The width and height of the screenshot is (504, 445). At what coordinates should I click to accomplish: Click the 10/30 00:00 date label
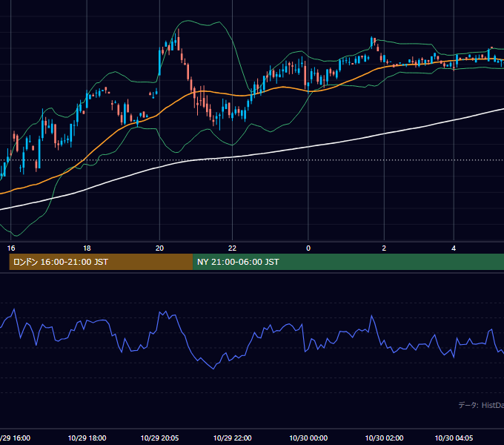(308, 438)
